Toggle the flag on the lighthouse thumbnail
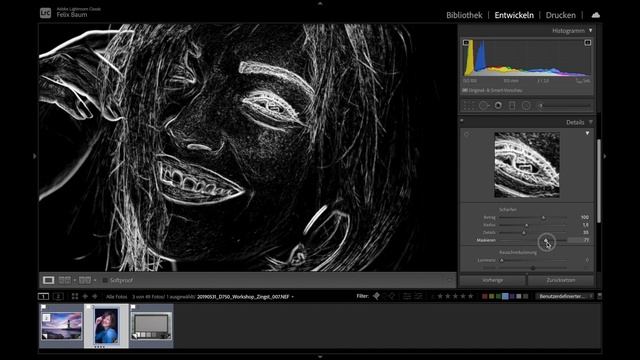Viewport: 640px width, 360px height. pos(44,307)
